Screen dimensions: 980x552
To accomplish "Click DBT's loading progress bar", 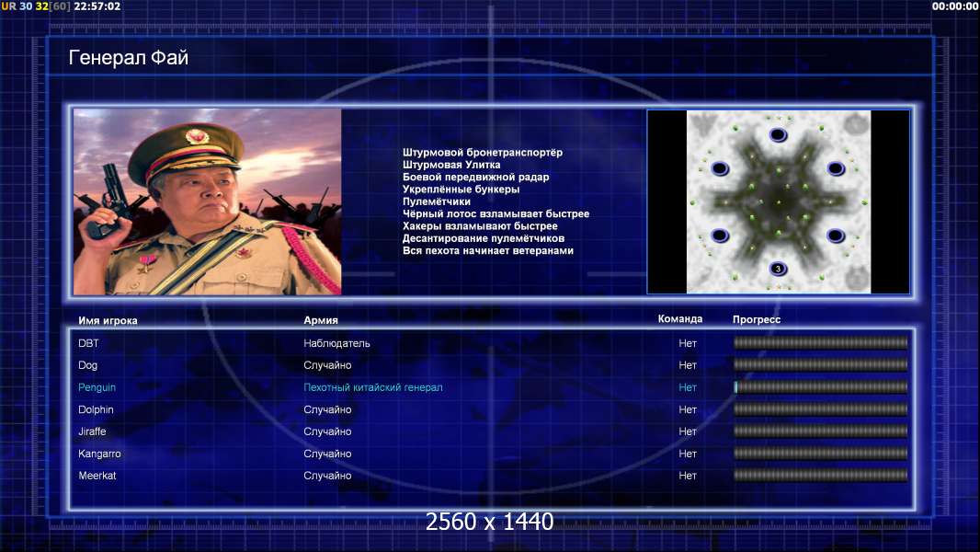I will tap(821, 342).
